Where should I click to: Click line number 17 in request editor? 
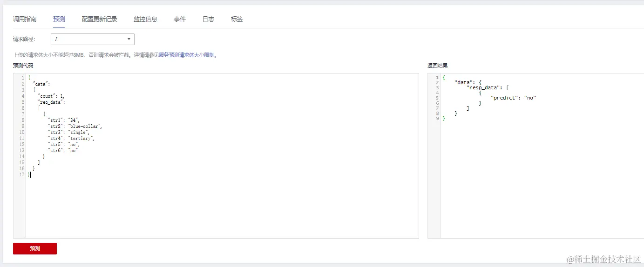click(x=21, y=174)
